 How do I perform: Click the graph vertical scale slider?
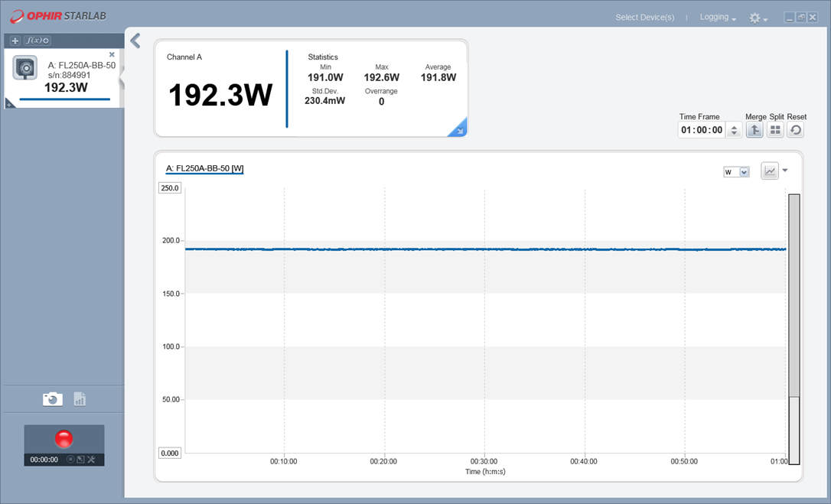tap(794, 329)
